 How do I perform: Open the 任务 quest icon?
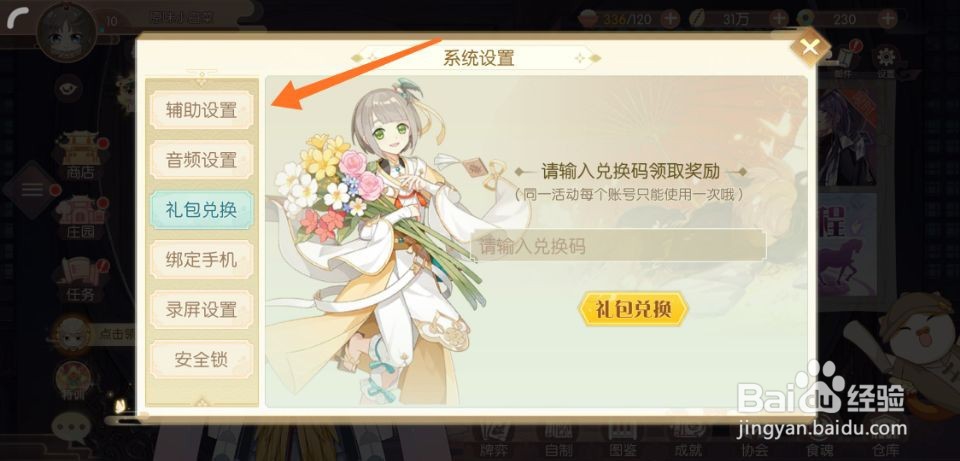tap(80, 280)
